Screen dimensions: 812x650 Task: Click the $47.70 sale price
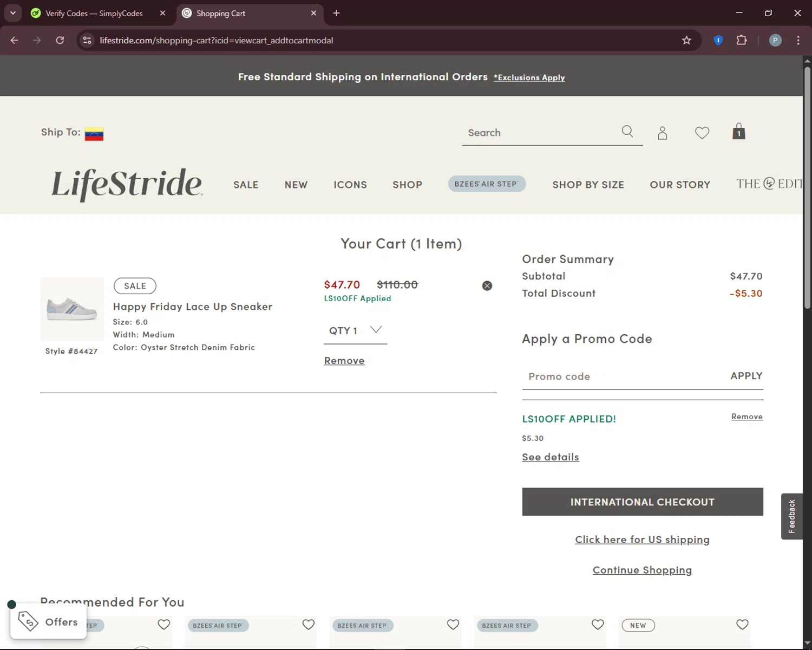pos(342,285)
